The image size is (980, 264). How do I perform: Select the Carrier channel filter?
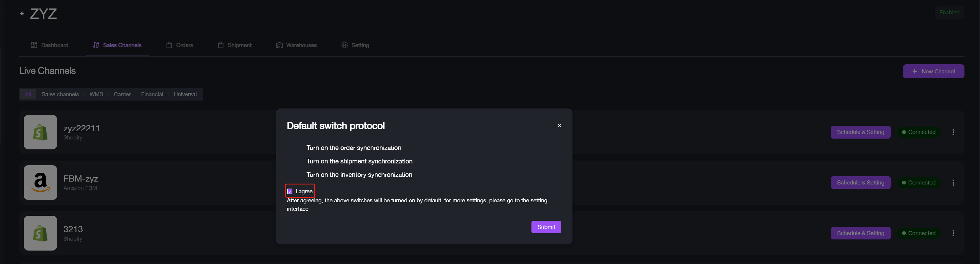[122, 94]
